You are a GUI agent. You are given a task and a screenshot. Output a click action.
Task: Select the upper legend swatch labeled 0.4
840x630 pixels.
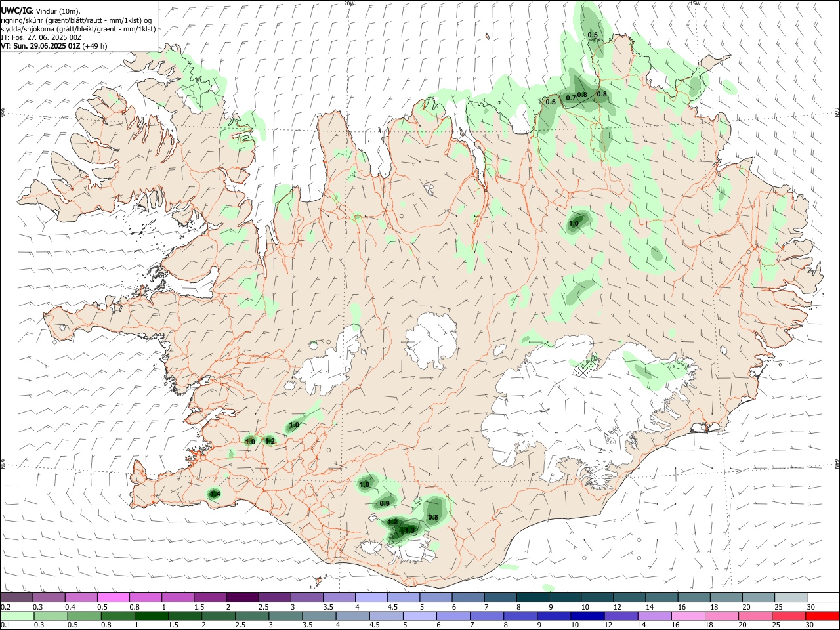click(81, 597)
